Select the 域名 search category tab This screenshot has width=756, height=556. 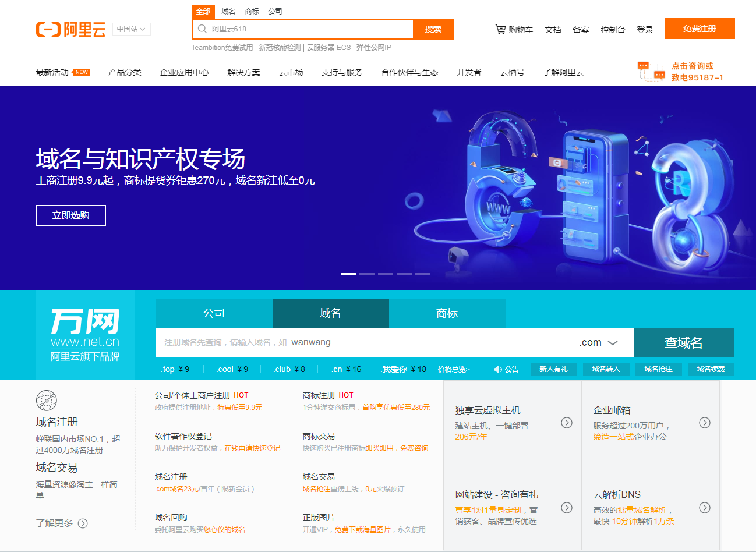click(x=228, y=12)
